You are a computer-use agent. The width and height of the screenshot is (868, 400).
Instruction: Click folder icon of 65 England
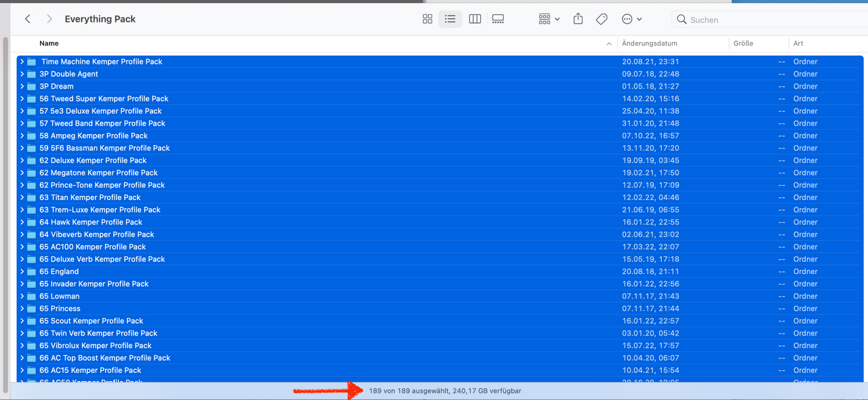(32, 271)
